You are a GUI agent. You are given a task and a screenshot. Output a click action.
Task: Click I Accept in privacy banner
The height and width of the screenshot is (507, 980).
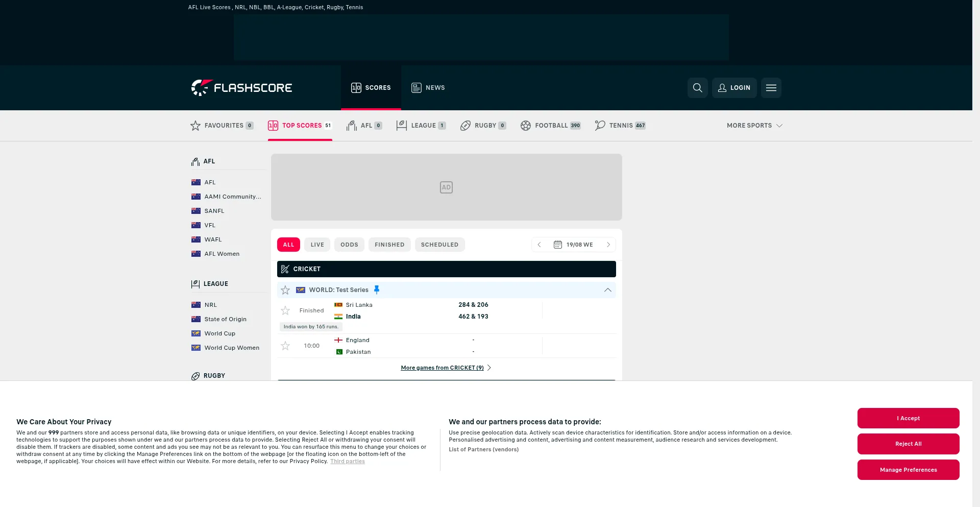coord(908,418)
